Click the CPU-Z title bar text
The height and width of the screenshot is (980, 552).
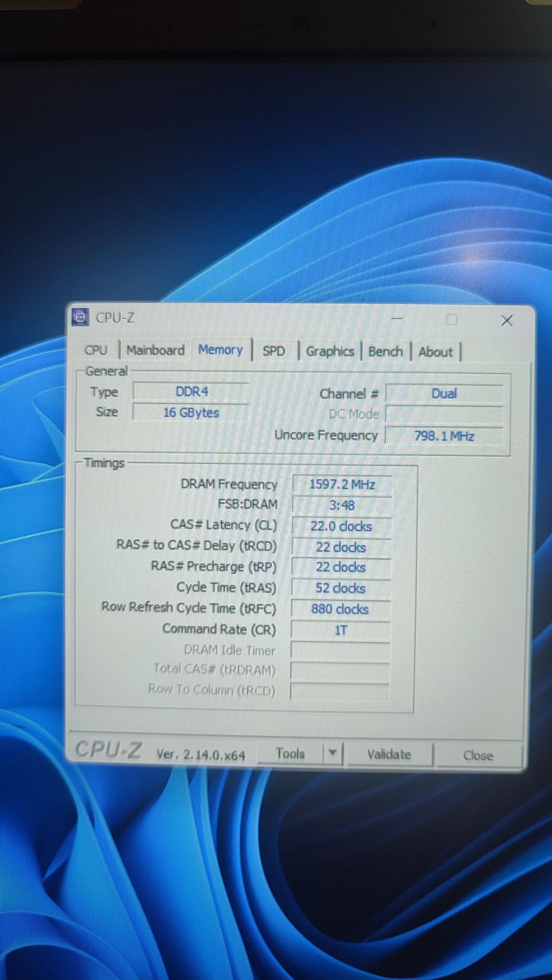(115, 318)
